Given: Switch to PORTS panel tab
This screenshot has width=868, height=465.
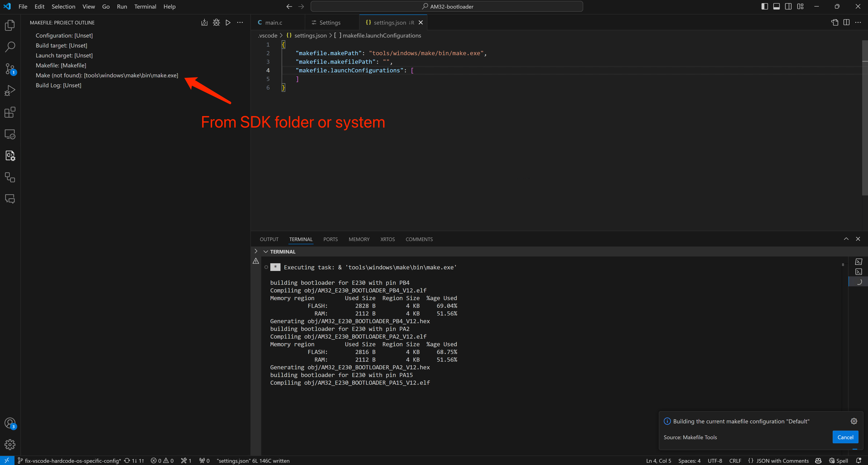Looking at the screenshot, I should (330, 239).
